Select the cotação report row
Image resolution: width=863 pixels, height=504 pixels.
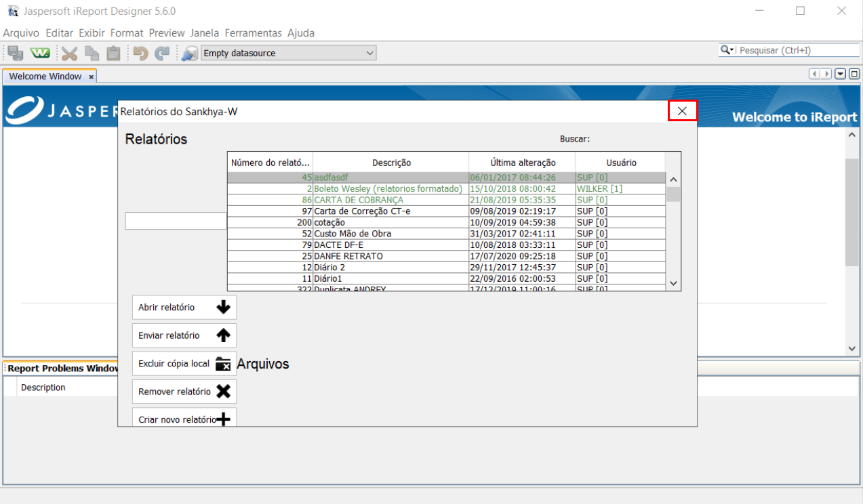447,222
